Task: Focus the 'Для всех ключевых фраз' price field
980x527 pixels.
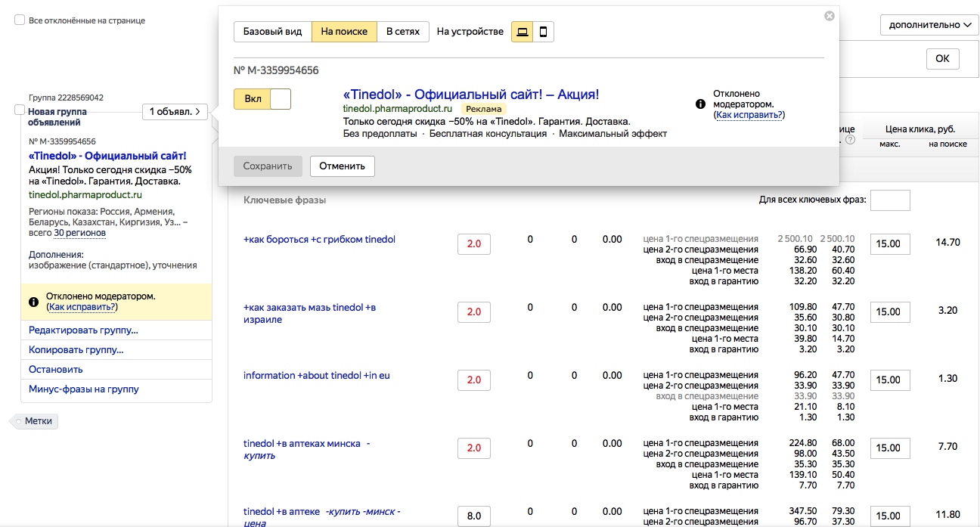Action: tap(890, 200)
